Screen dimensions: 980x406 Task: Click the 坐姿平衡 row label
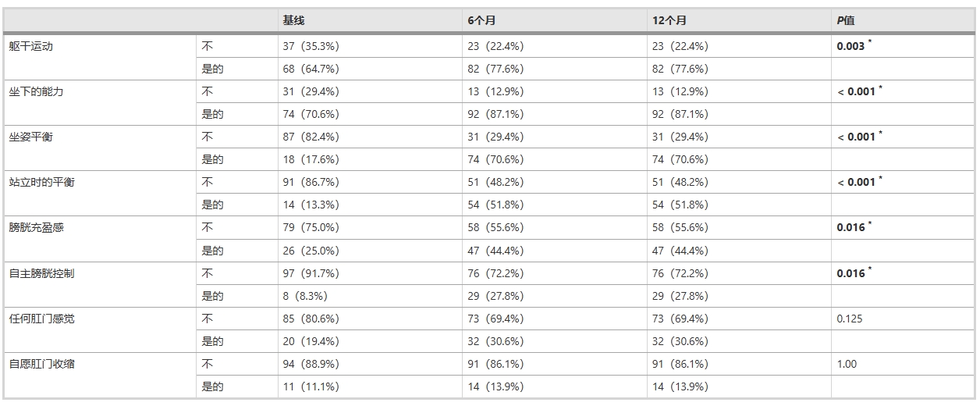31,137
